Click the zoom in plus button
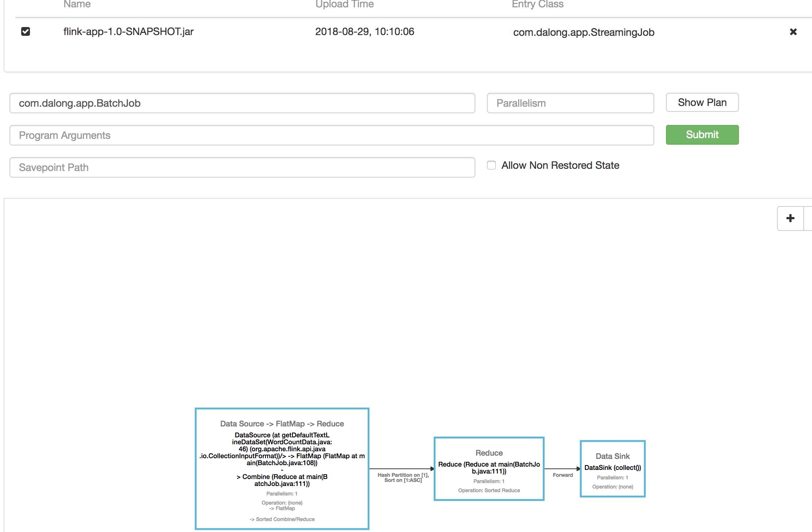This screenshot has height=532, width=812. (x=790, y=217)
